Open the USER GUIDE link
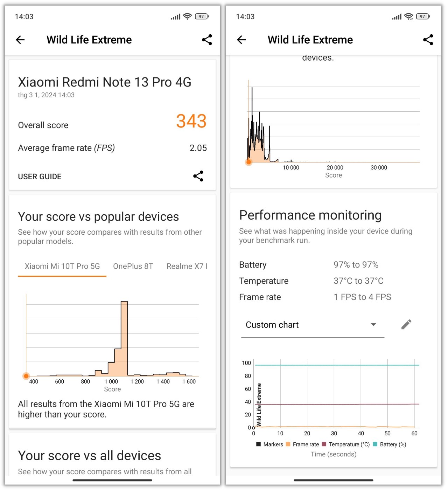The width and height of the screenshot is (448, 490). tap(40, 177)
